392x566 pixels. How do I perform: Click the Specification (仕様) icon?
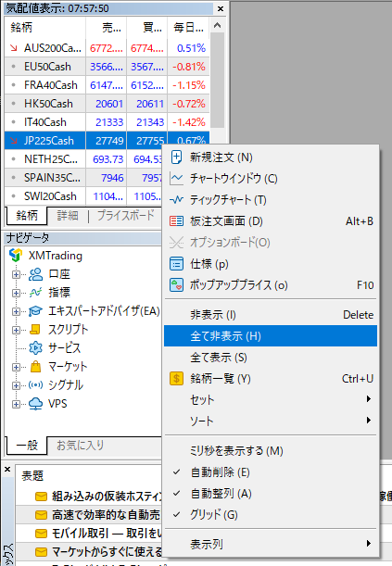(x=176, y=264)
